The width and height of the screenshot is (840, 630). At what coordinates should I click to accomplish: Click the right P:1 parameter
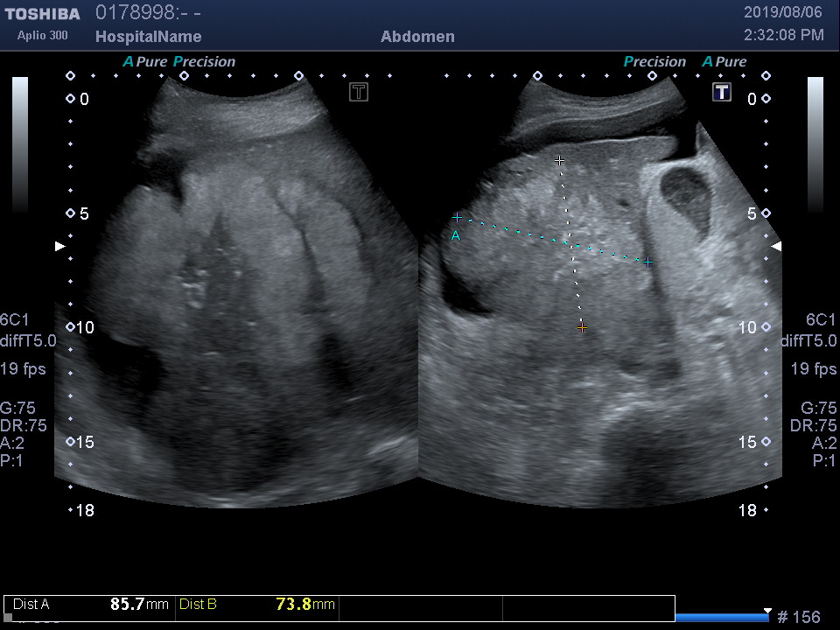point(824,461)
